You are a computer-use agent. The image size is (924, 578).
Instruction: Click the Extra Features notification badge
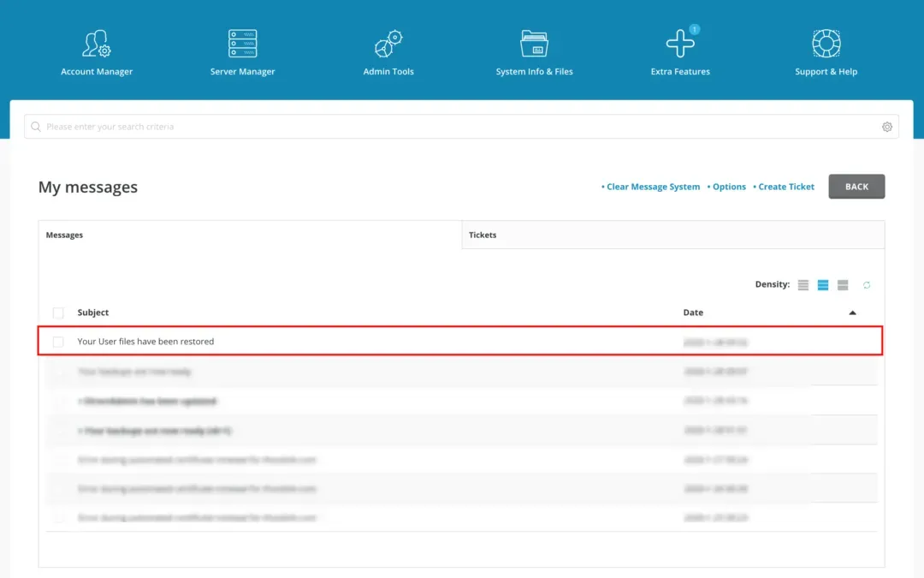(694, 29)
